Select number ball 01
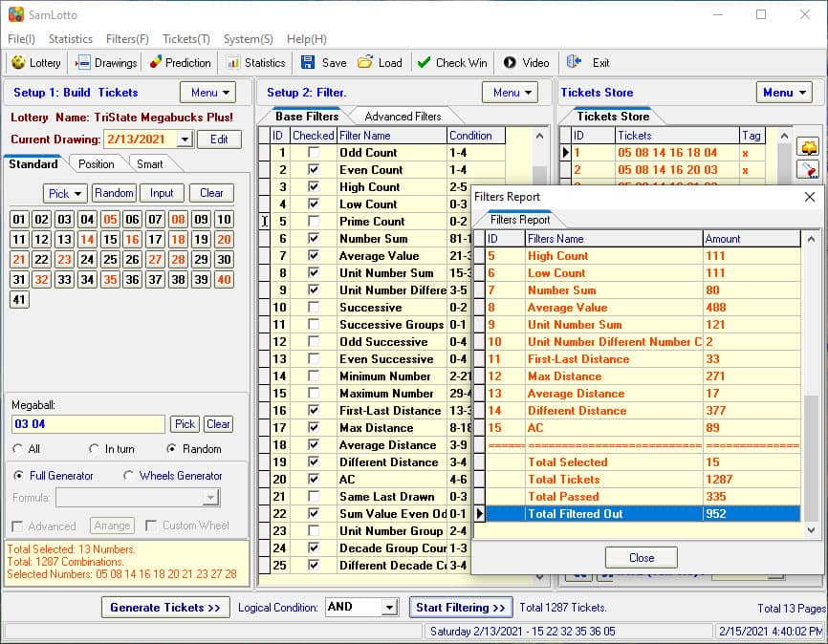 (19, 219)
